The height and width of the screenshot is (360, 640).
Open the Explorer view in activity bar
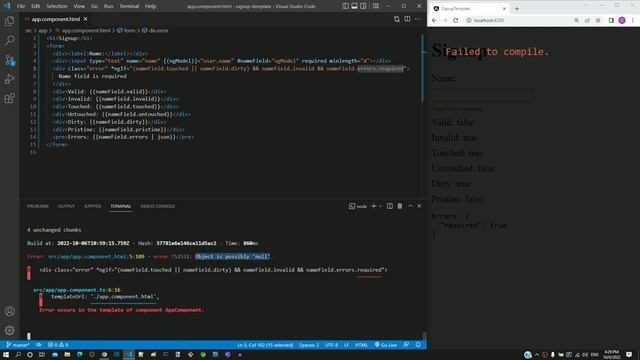[9, 21]
